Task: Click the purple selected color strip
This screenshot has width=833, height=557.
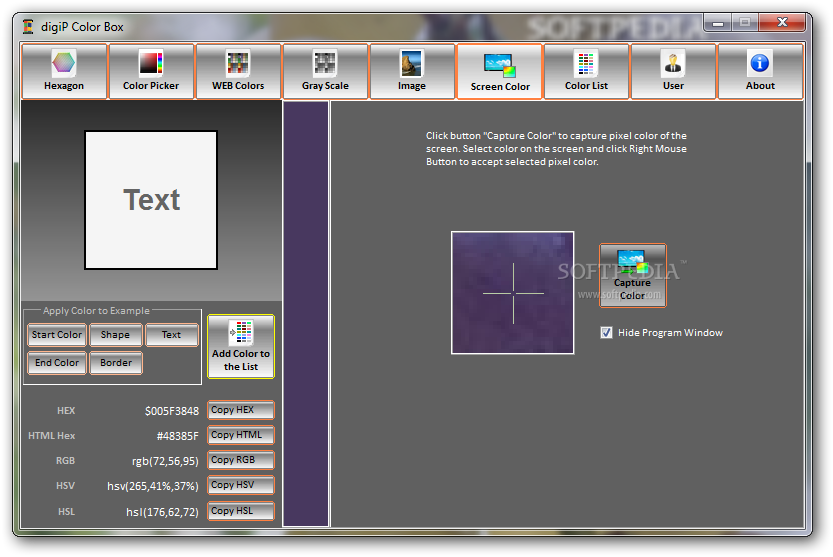Action: (x=305, y=314)
